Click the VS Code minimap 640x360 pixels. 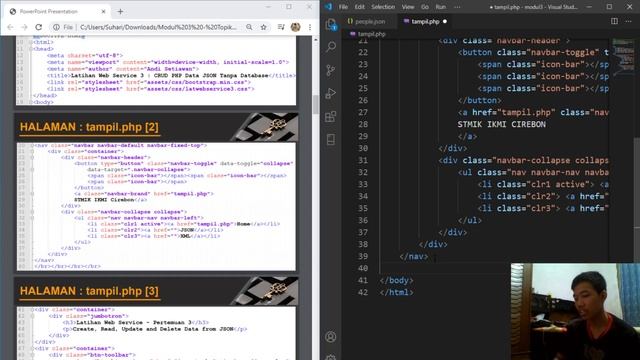tap(622, 57)
